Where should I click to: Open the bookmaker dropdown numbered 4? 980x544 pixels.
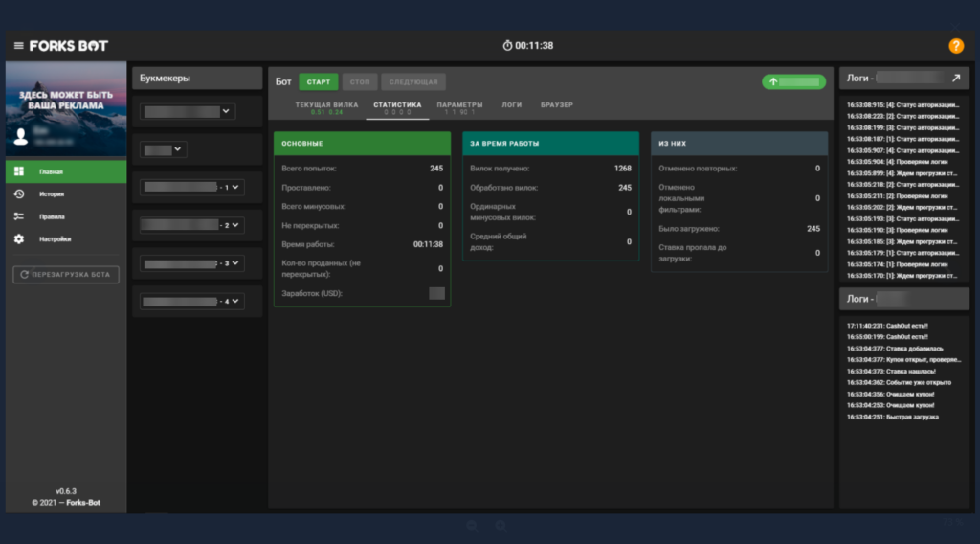point(191,302)
